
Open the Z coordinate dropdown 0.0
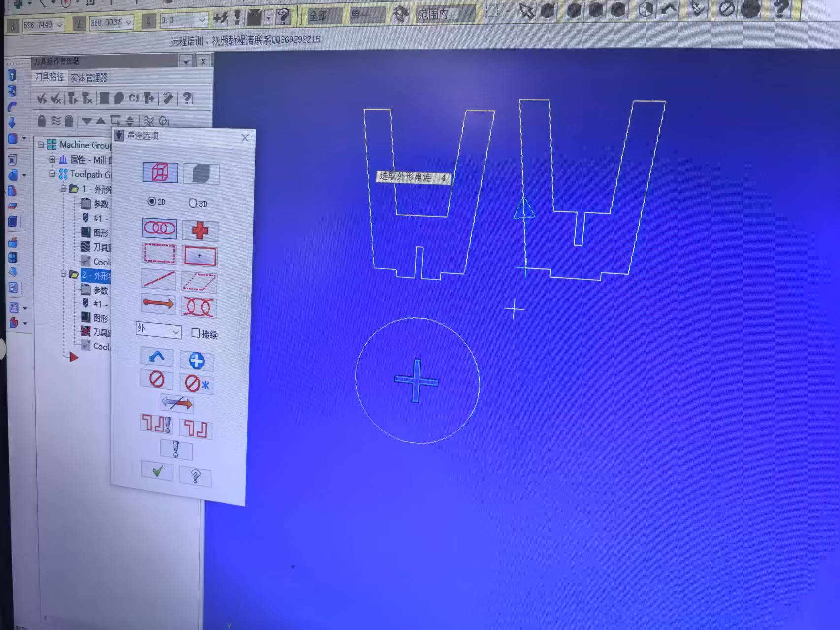click(x=202, y=20)
